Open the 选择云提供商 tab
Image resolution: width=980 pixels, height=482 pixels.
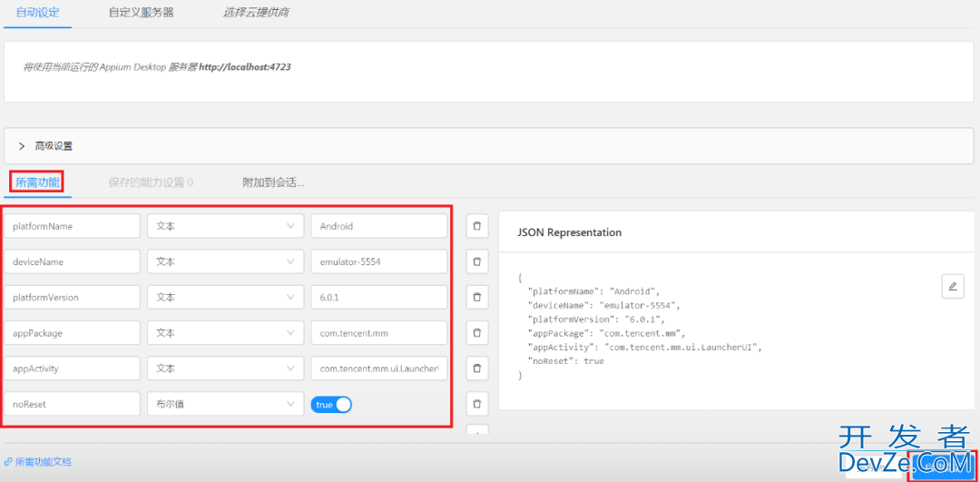pos(256,13)
